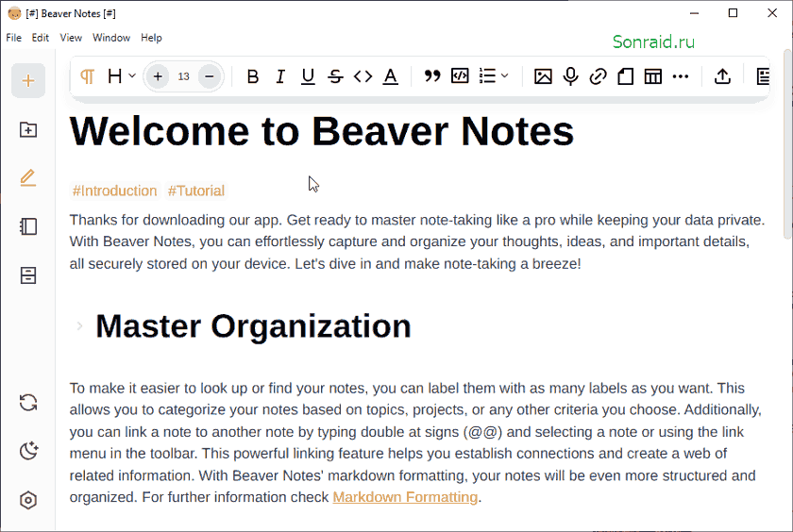Screen dimensions: 793x532
Task: Insert a table
Action: pos(653,76)
